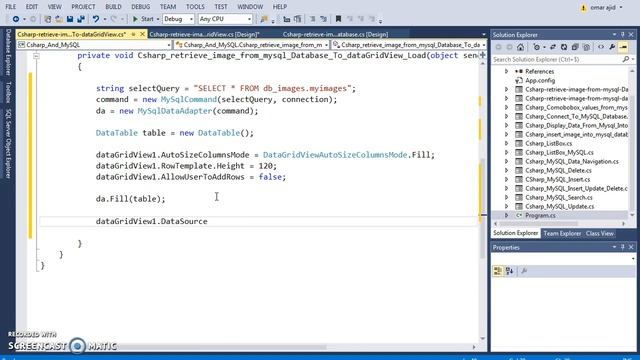
Task: Open the TEAM menu
Action: pos(168,7)
